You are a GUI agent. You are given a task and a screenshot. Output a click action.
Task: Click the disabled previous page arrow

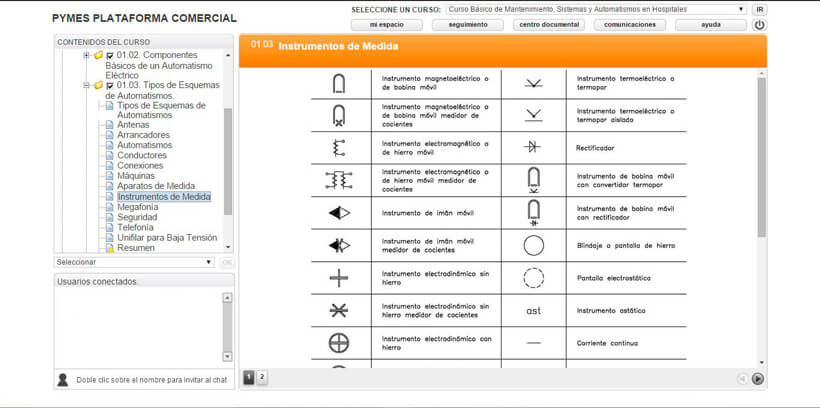[742, 379]
